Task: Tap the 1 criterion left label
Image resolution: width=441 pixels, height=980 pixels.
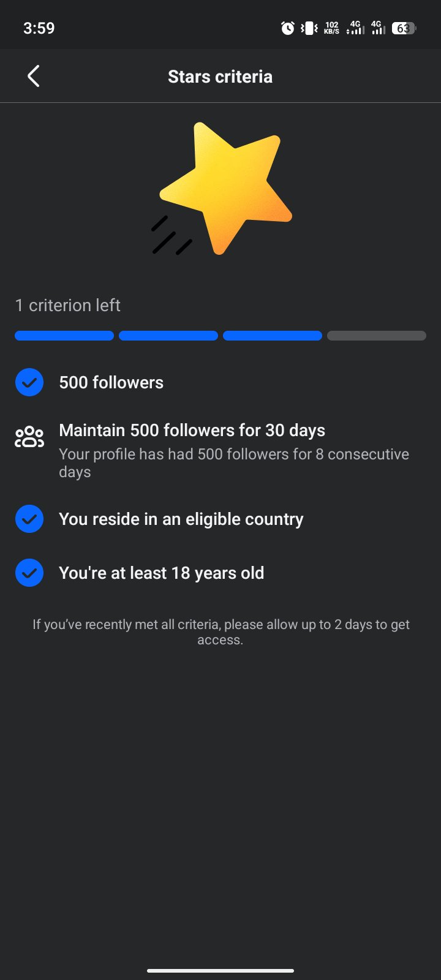Action: 67,305
